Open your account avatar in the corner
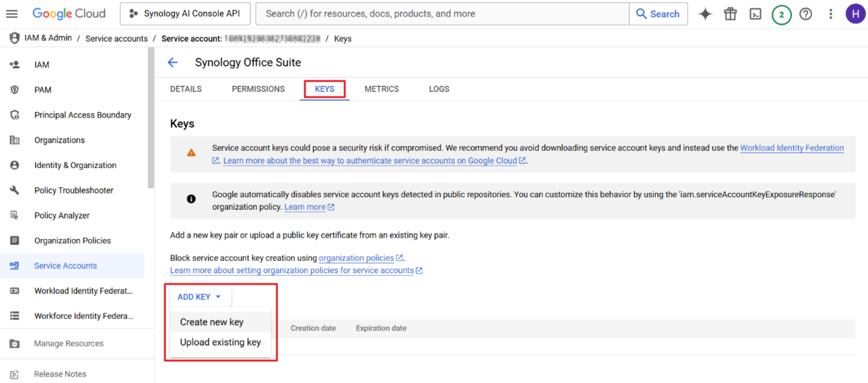 pos(856,13)
